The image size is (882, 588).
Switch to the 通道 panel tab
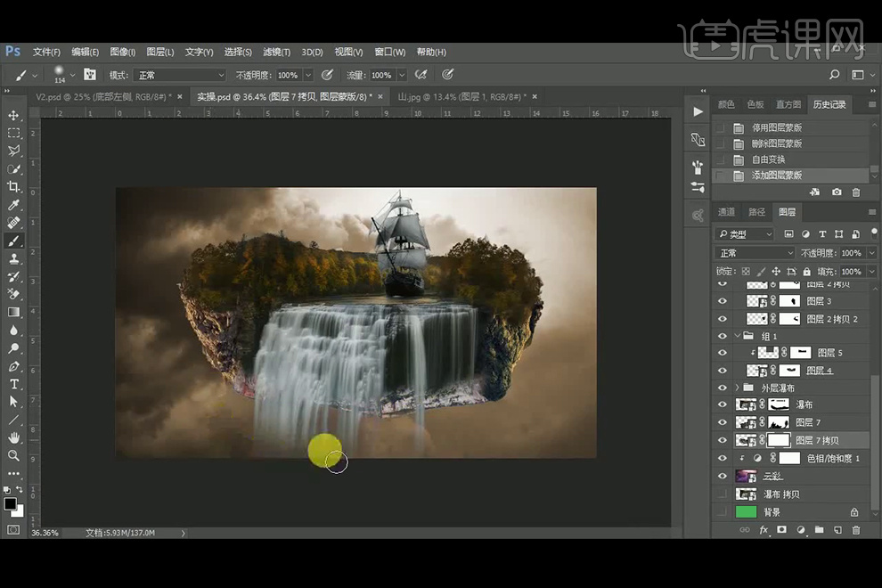pos(727,212)
